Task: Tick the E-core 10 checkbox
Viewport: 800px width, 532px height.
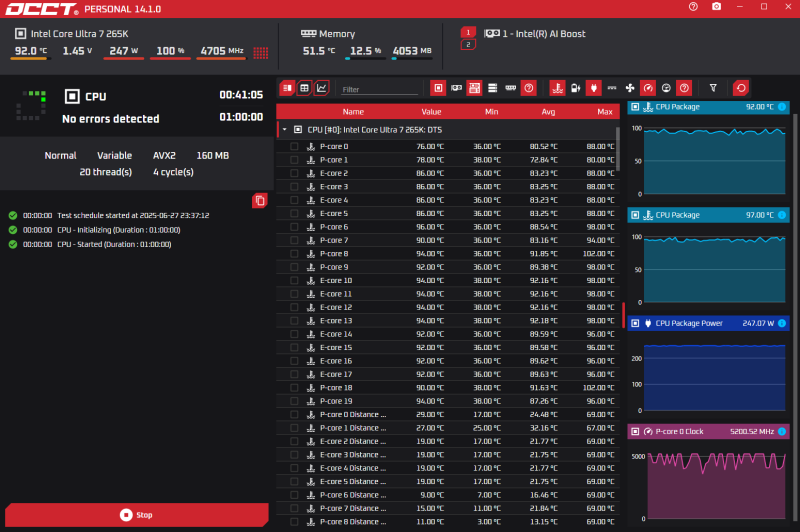Action: [294, 280]
